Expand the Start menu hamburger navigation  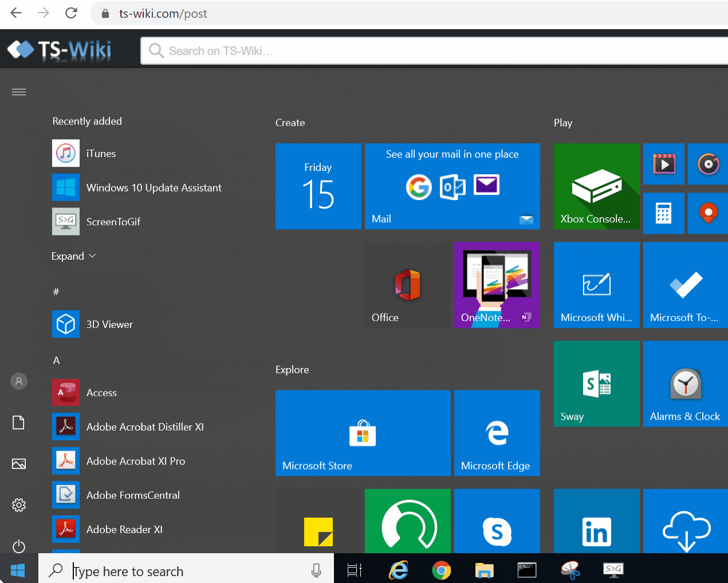pos(19,92)
